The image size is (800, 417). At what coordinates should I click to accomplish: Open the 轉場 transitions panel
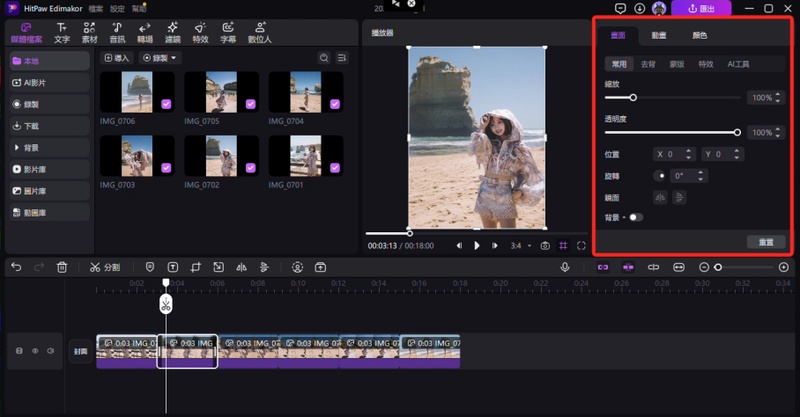click(145, 33)
